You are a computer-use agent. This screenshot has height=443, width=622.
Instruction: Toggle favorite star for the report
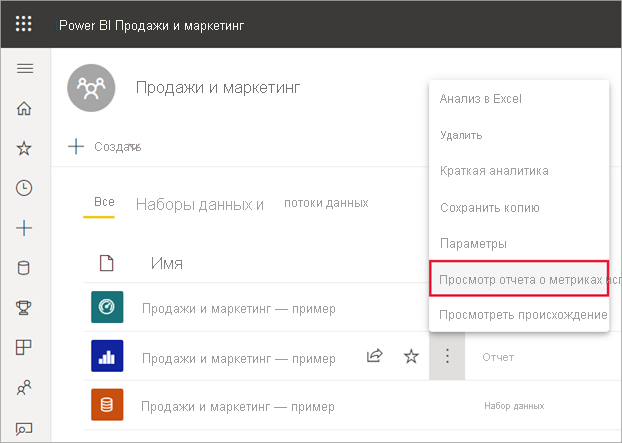tap(410, 356)
